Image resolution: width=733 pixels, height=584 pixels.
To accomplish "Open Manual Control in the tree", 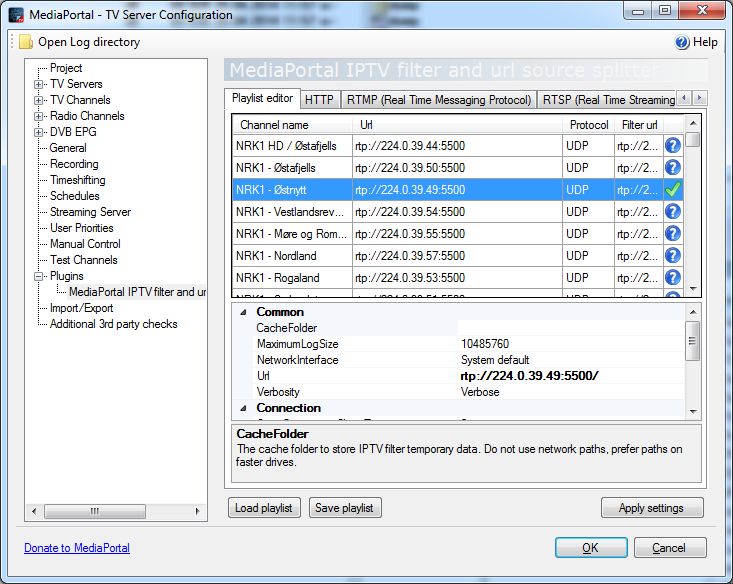I will (x=85, y=244).
